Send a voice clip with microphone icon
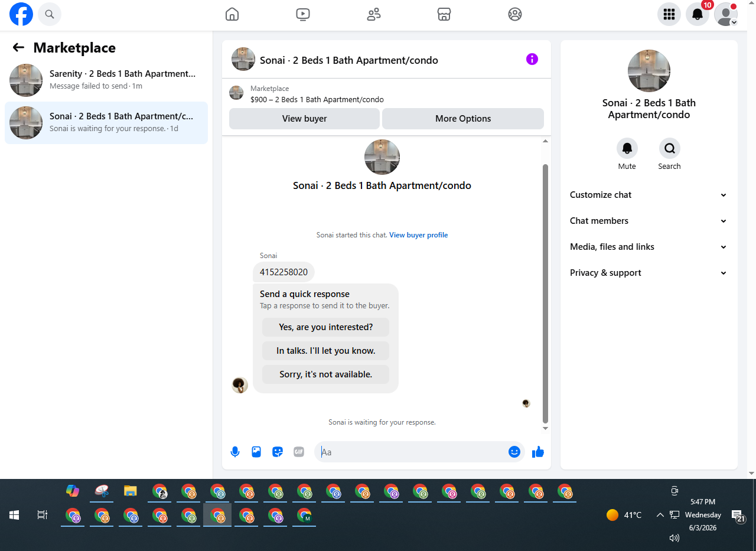 (235, 452)
